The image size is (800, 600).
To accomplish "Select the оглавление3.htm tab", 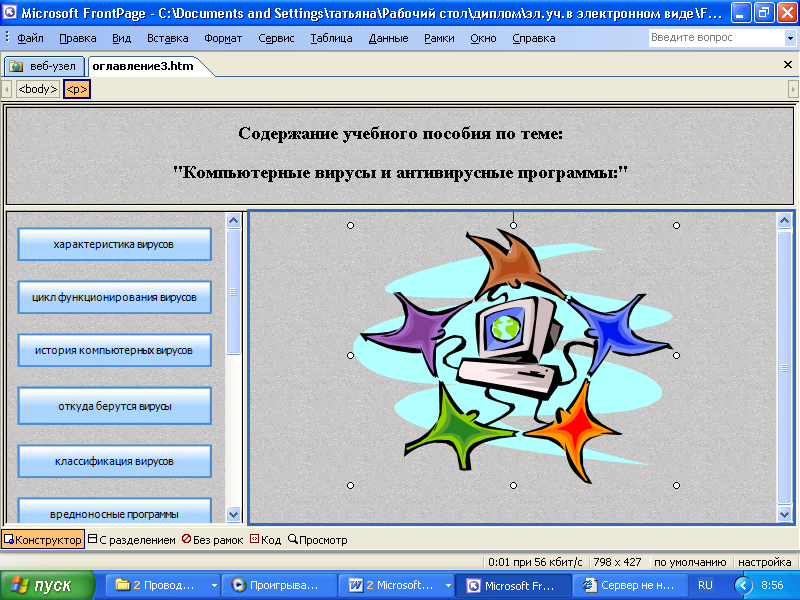I will (144, 66).
